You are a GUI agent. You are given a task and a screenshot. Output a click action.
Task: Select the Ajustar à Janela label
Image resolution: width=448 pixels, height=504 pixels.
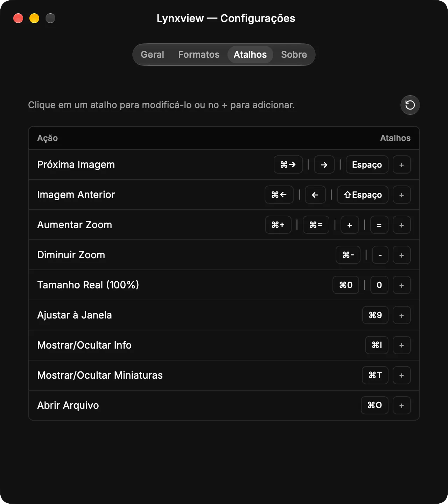75,315
